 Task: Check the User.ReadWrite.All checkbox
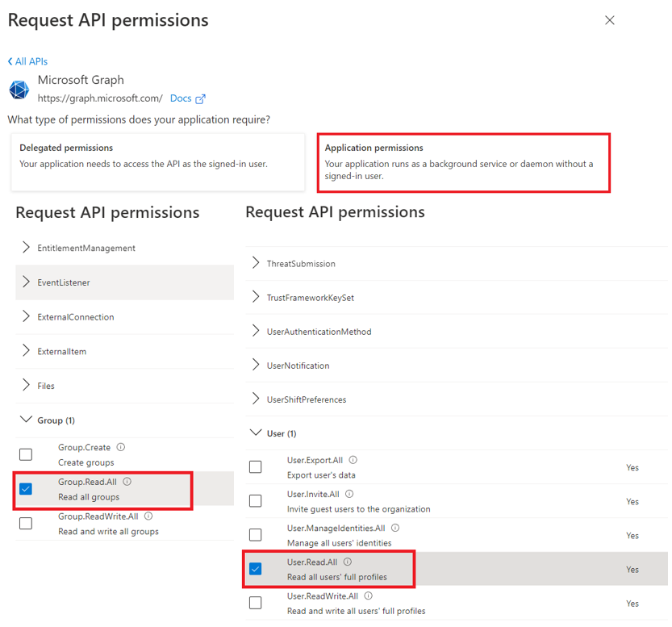click(x=256, y=603)
